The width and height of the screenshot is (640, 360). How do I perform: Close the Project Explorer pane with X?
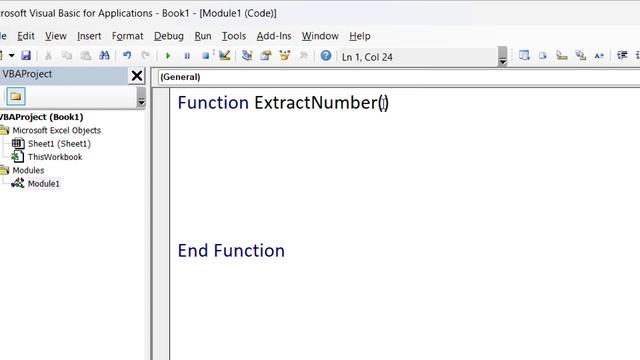(137, 76)
